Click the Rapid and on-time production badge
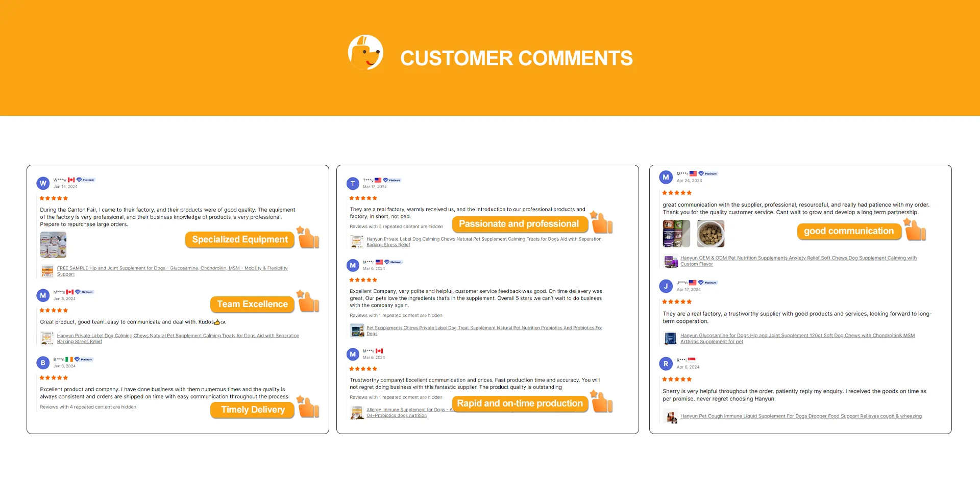 tap(520, 403)
